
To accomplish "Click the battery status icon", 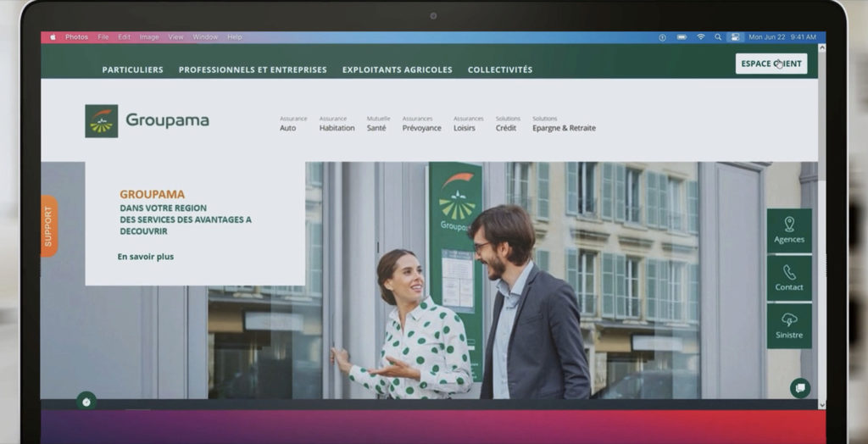I will tap(682, 37).
